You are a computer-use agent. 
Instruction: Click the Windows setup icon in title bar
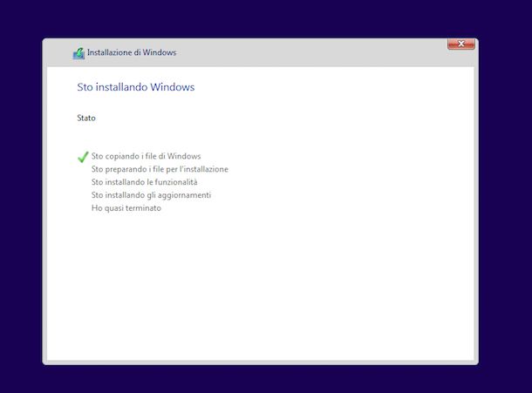point(78,53)
